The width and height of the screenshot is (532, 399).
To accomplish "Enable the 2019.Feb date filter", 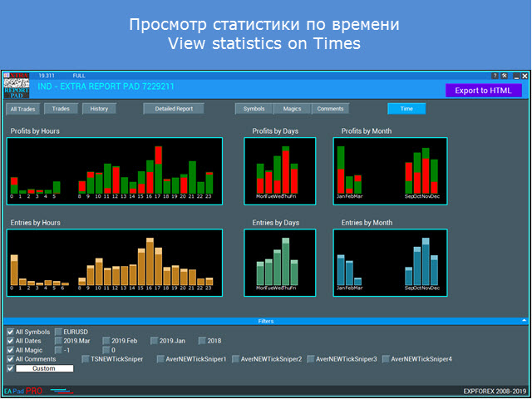I will pos(106,341).
